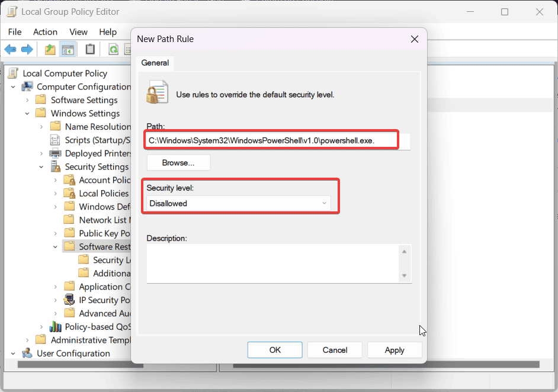Screen dimensions: 558x392
Task: Open the View menu
Action: 78,32
